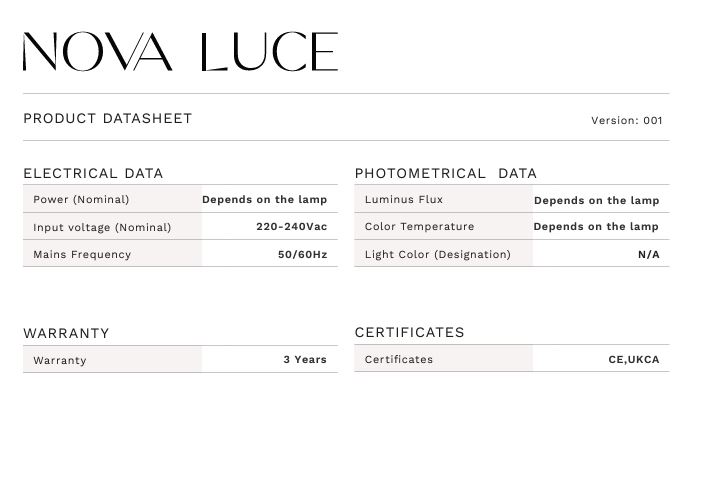Click the CE,UKCA certificates value
The image size is (703, 499).
coord(634,359)
